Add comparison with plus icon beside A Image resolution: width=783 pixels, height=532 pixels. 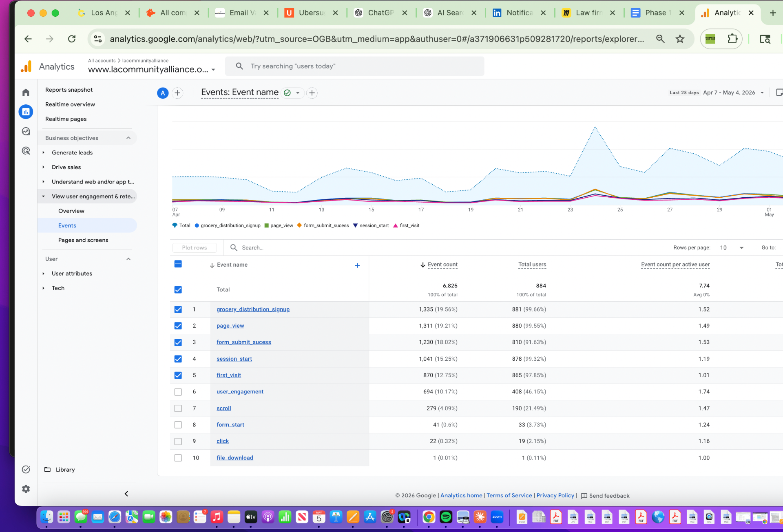(x=177, y=93)
